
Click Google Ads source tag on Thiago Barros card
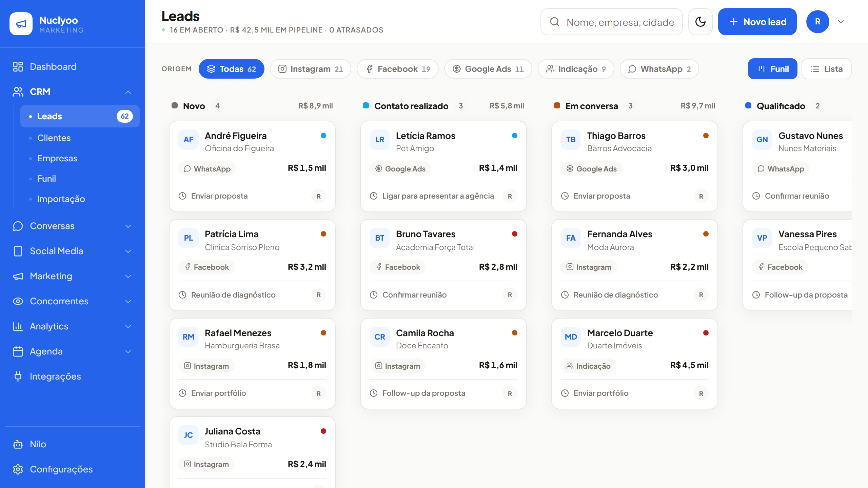click(x=592, y=169)
